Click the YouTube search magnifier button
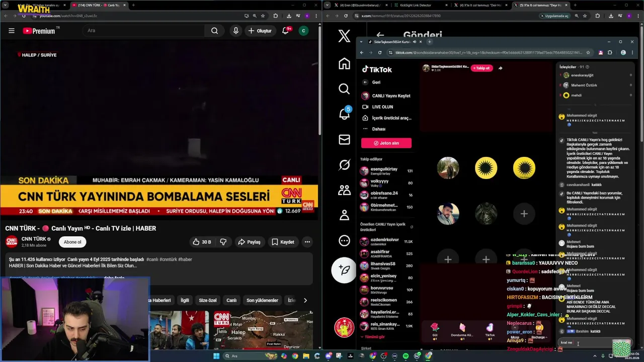The image size is (644, 362). [214, 31]
